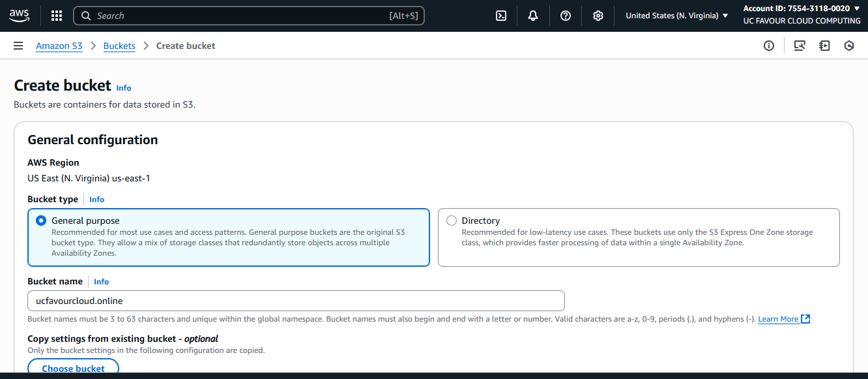Image resolution: width=868 pixels, height=379 pixels.
Task: Click the Choose bucket button
Action: coord(73,369)
